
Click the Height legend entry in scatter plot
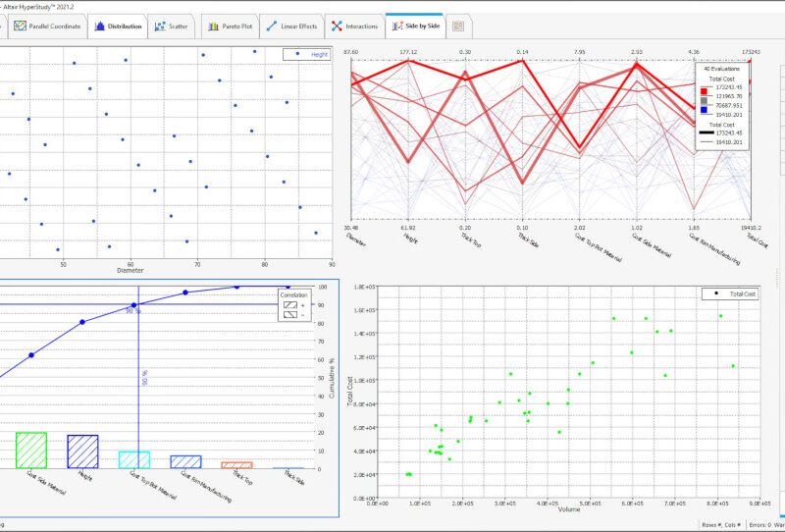[x=307, y=54]
